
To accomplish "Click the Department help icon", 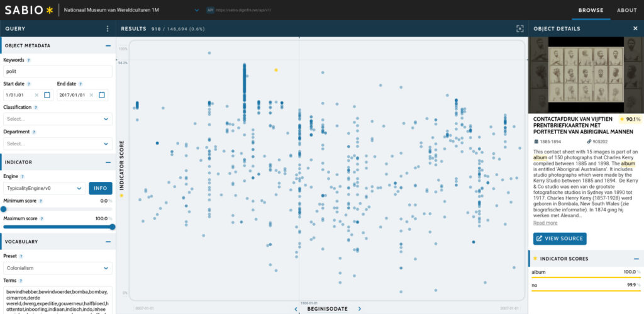I will click(x=34, y=132).
